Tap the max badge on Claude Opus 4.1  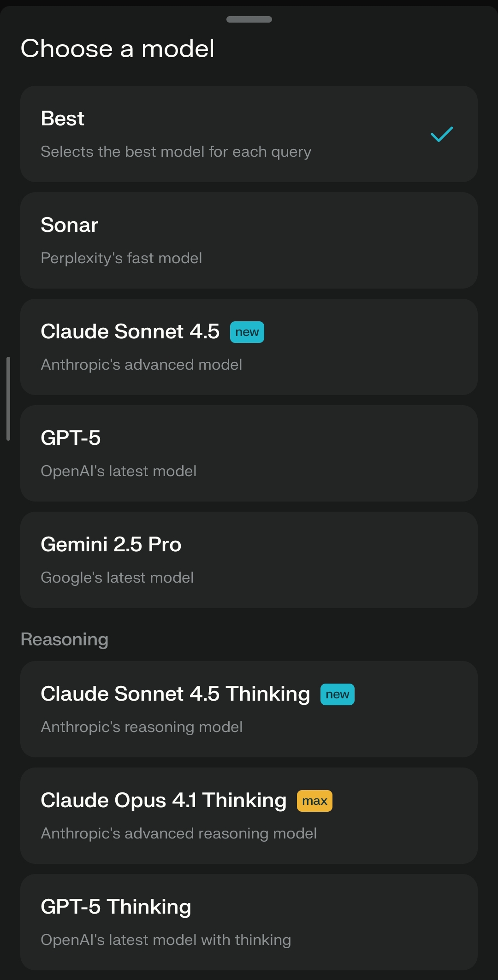pyautogui.click(x=314, y=801)
